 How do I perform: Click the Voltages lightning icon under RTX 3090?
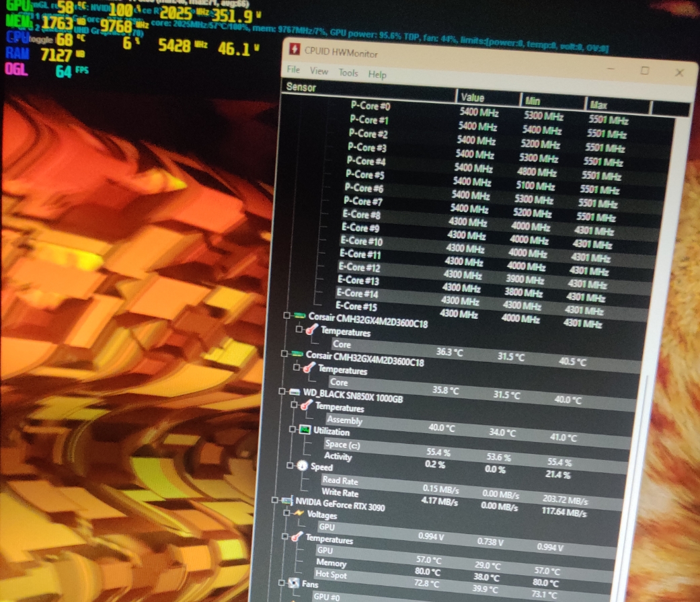(x=298, y=514)
